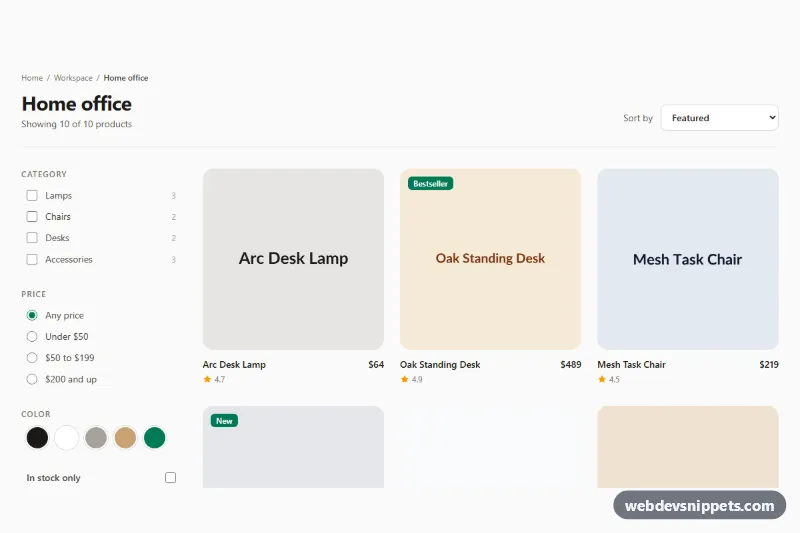
Task: Check the Lamps category checkbox
Action: (x=32, y=195)
